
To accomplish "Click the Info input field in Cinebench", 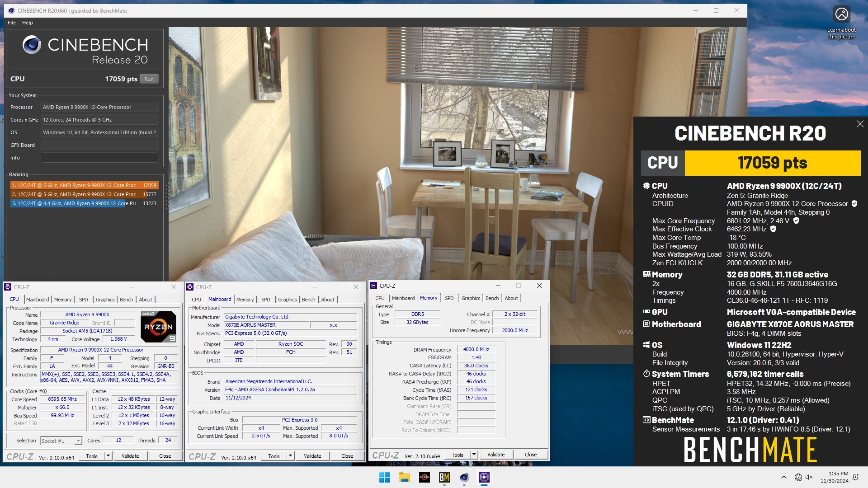I will coord(99,158).
